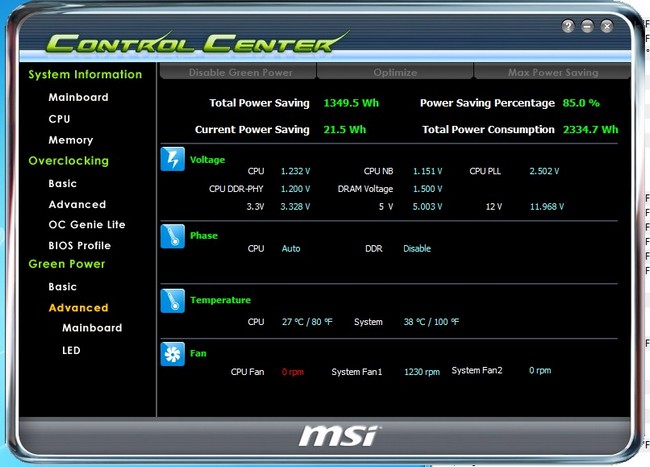The height and width of the screenshot is (467, 650).
Task: Open OC Genie Lite page
Action: coord(87,225)
